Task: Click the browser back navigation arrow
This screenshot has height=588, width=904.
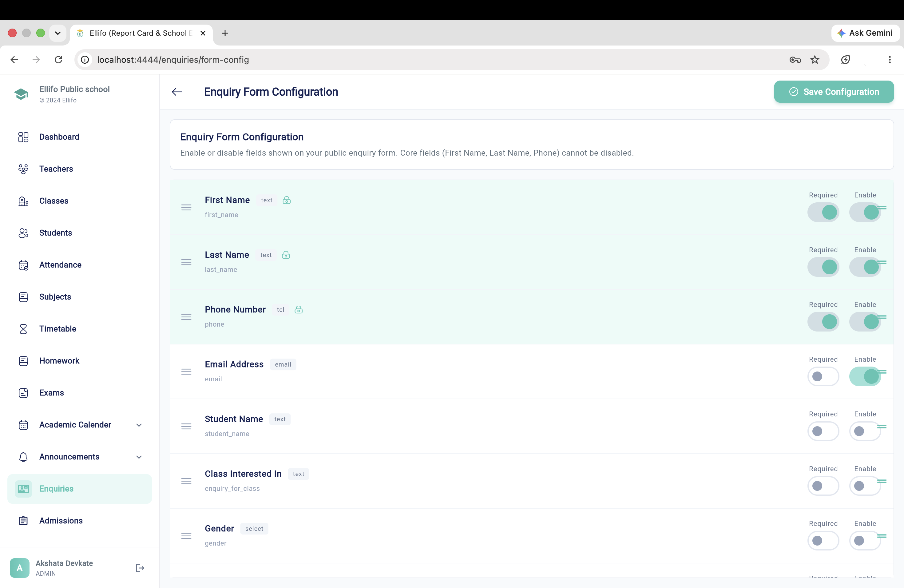Action: click(x=14, y=60)
